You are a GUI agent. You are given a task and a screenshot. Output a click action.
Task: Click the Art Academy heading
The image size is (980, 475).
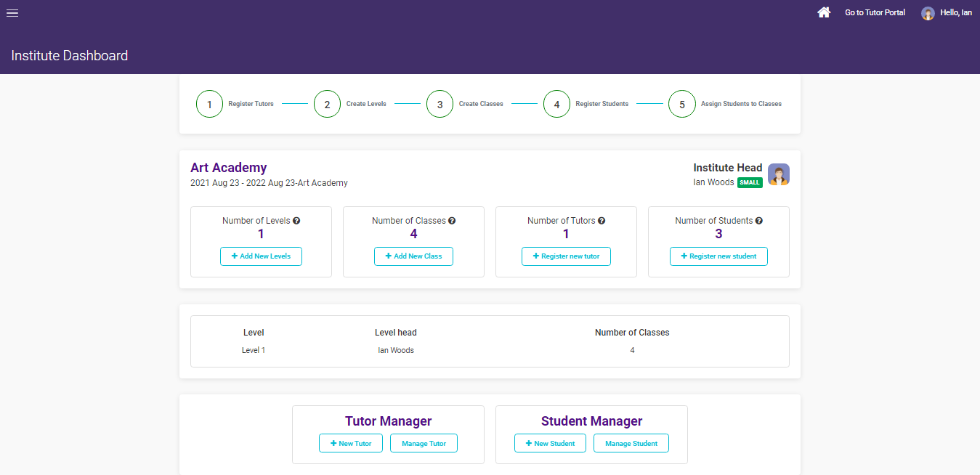[229, 167]
